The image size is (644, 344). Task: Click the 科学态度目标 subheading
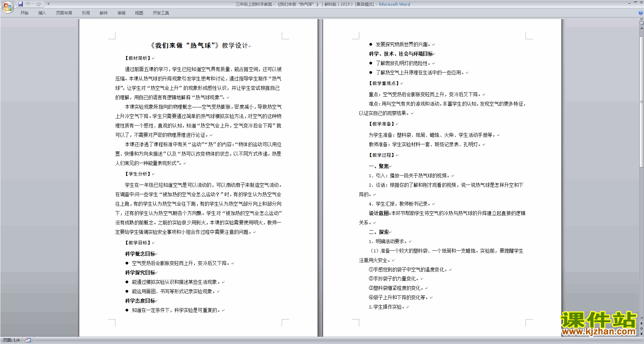point(140,301)
